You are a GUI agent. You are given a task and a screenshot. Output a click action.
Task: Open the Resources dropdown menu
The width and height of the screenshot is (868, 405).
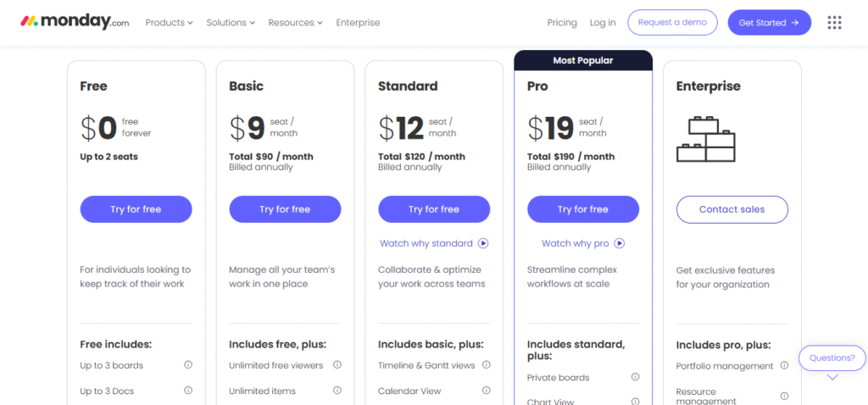295,23
